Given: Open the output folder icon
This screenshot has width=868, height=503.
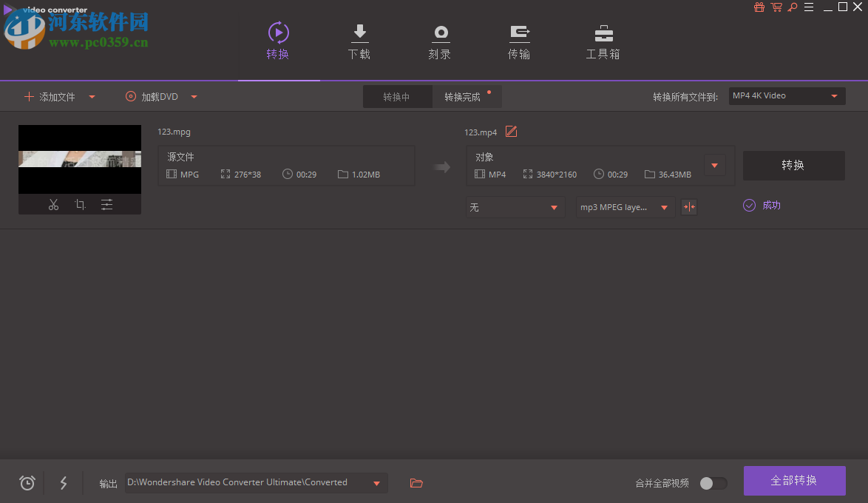Looking at the screenshot, I should coord(416,483).
